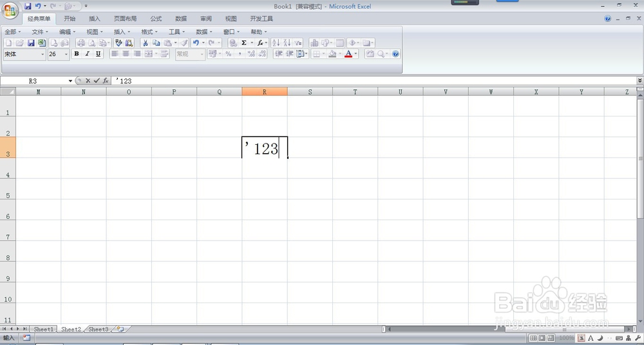Image resolution: width=644 pixels, height=345 pixels.
Task: Click Undo arrow in classic toolbar
Action: pyautogui.click(x=196, y=42)
